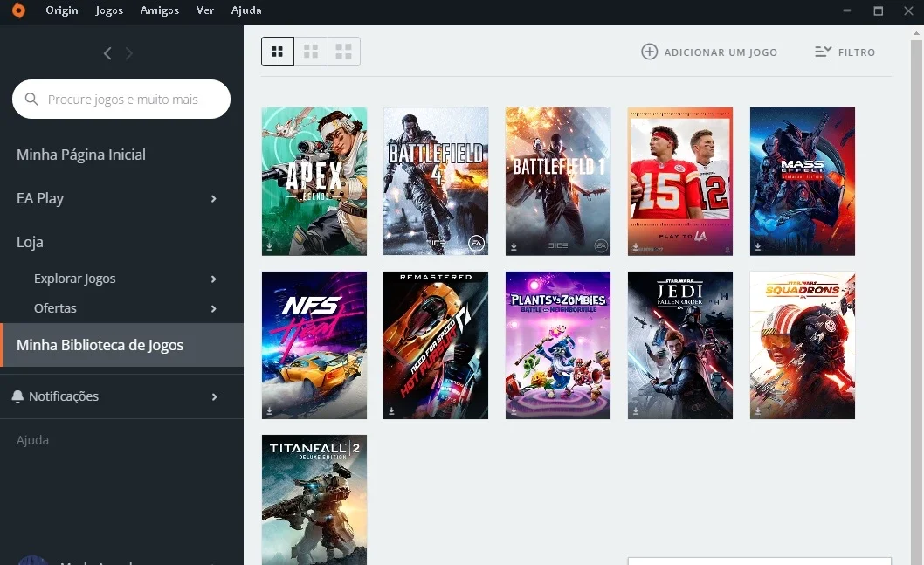
Task: Expand the EA Play submenu chevron
Action: coord(214,199)
